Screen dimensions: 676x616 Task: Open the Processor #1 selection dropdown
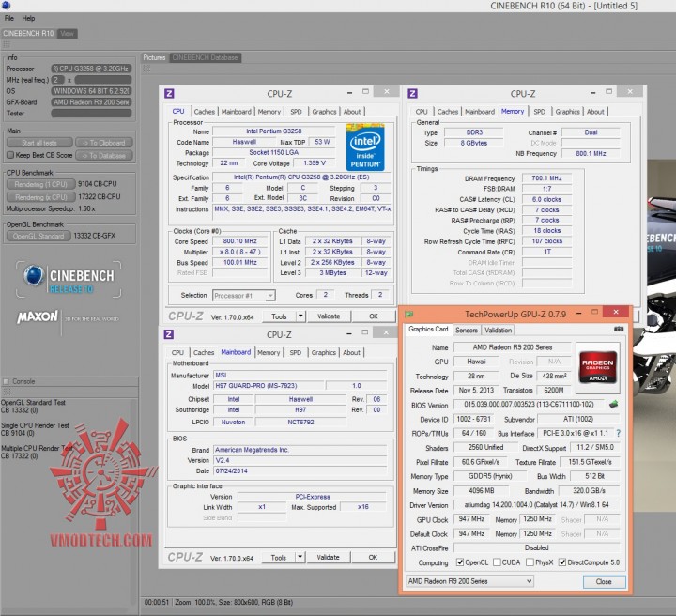244,295
